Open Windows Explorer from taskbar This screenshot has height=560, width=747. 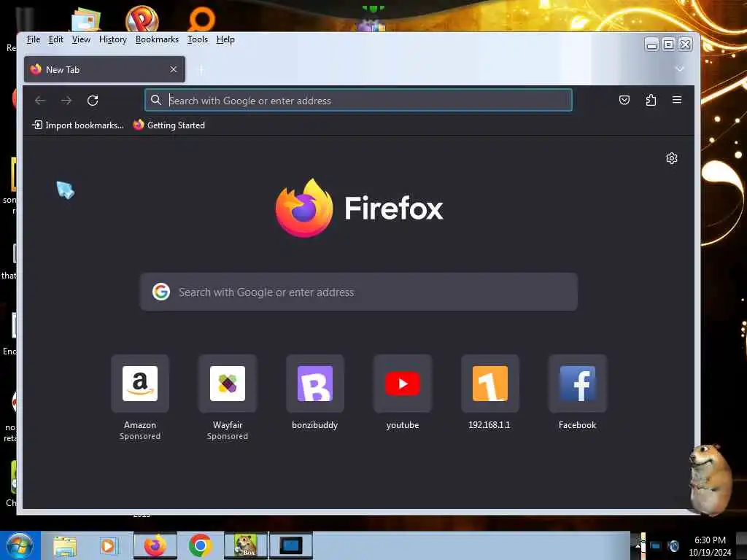pyautogui.click(x=65, y=545)
